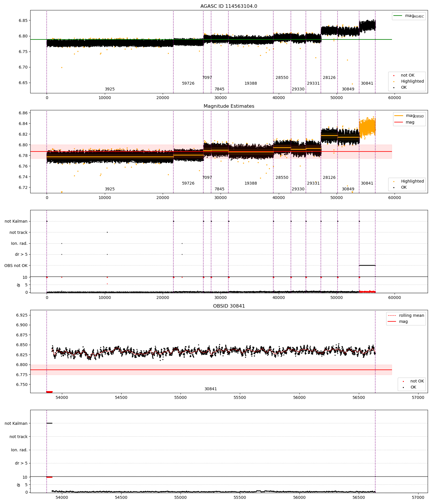
Task: Select "mag" legend entry in OBSID 30841 plot
Action: (x=398, y=322)
